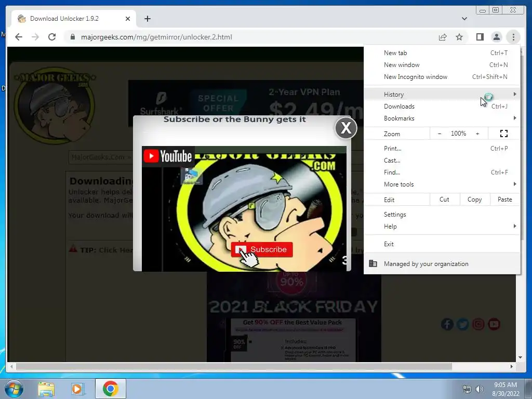This screenshot has height=399, width=532.
Task: Click the YouTube video thumbnail
Action: tap(244, 209)
